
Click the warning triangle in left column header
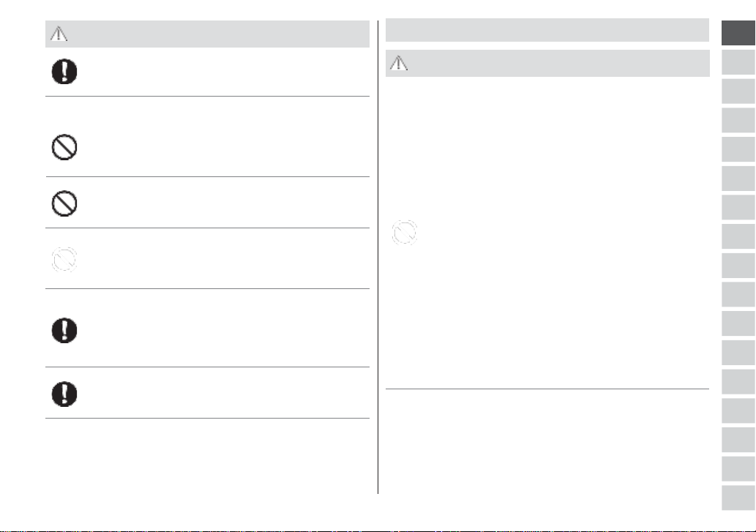point(59,34)
